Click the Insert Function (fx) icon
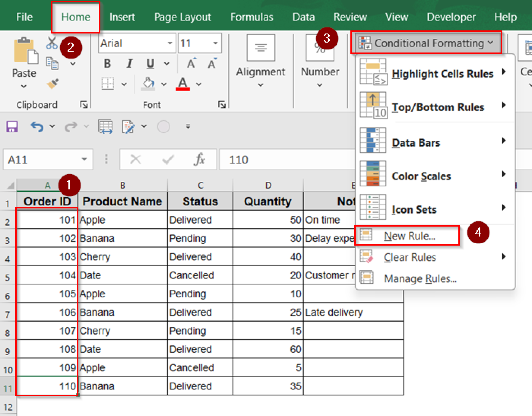The height and width of the screenshot is (416, 532). point(199,159)
